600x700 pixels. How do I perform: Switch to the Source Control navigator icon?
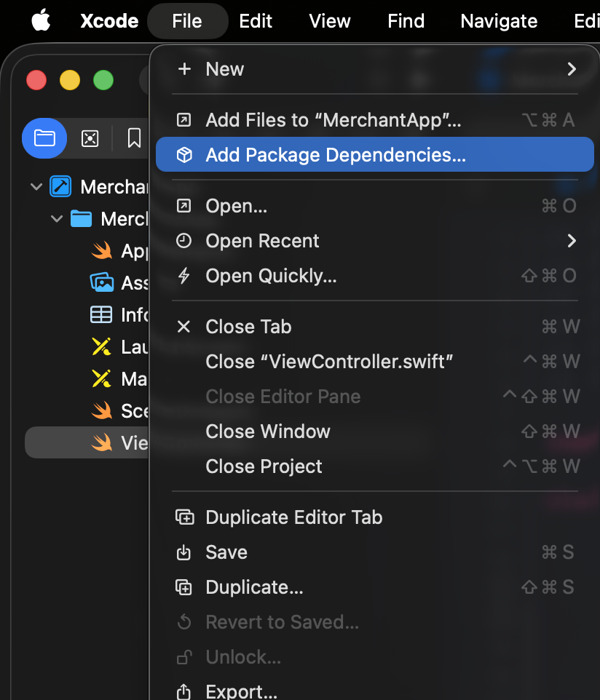click(x=90, y=138)
